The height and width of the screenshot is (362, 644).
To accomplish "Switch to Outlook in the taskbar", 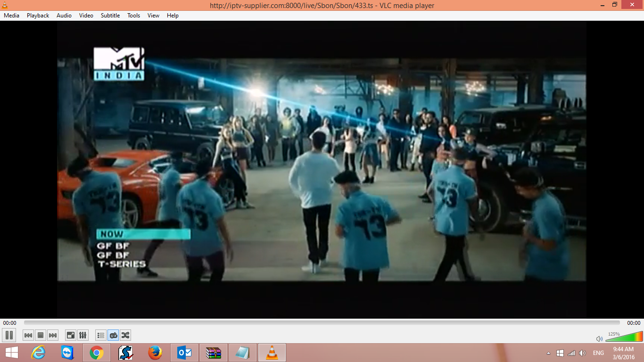I will [184, 353].
